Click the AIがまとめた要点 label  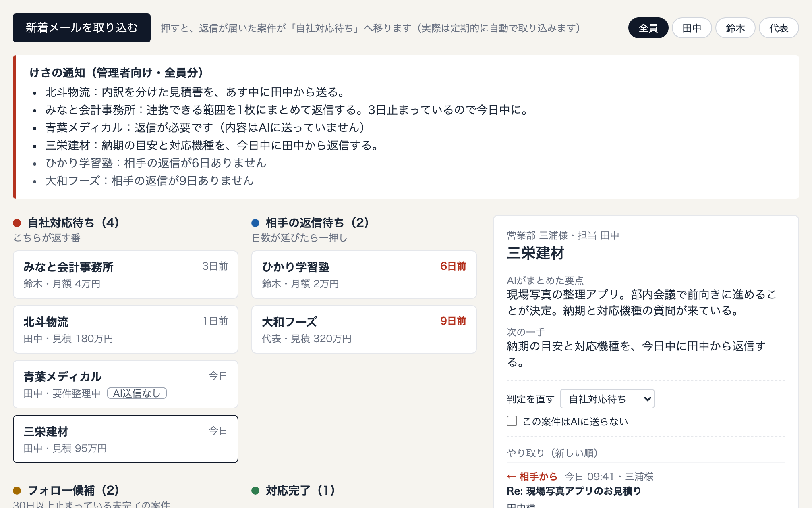(545, 281)
